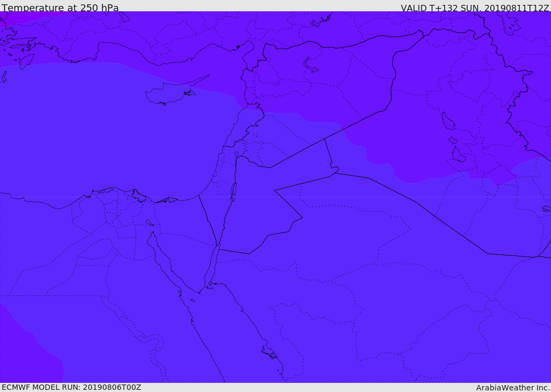Click the 'VALID T+132 SUN. 20190811T12Z' timestamp
551x392 pixels.
[x=475, y=8]
